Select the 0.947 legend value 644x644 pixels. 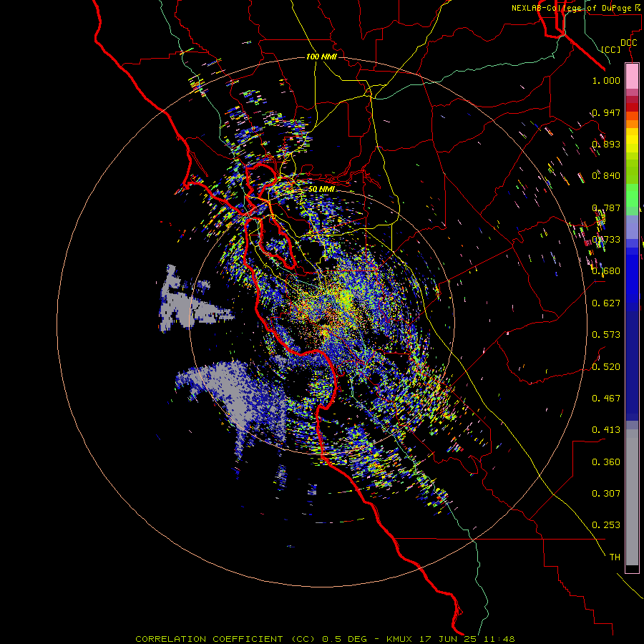coord(606,113)
